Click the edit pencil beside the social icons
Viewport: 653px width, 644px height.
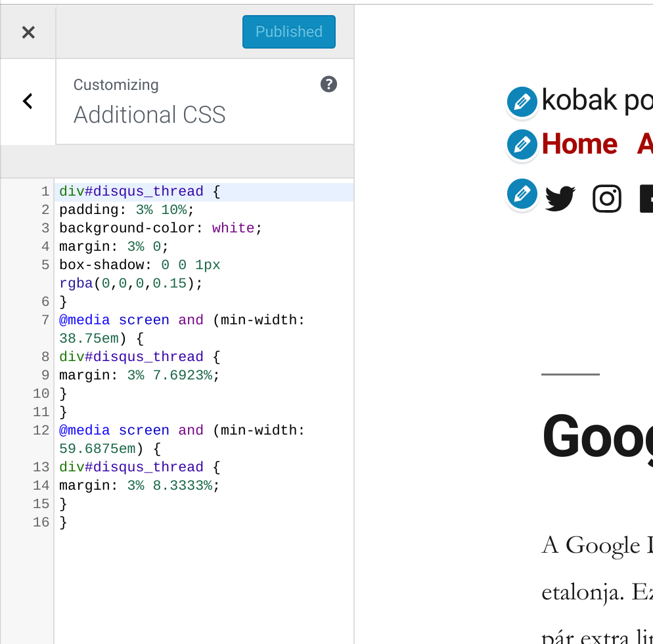click(x=522, y=194)
